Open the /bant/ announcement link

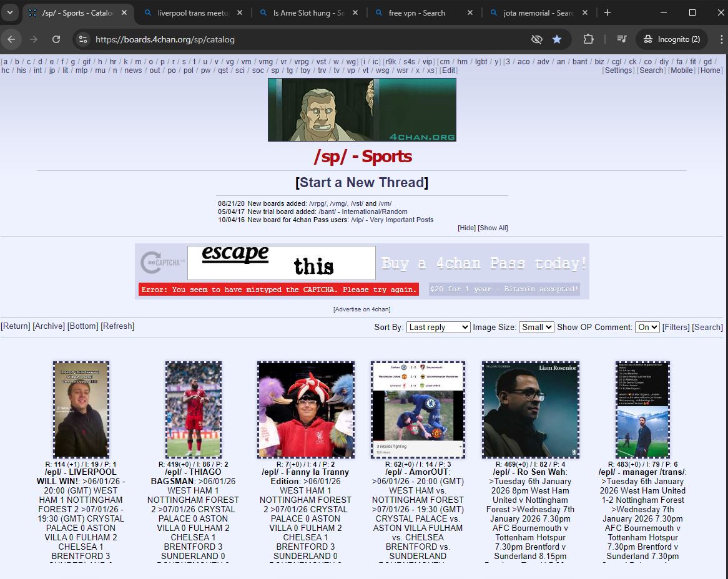click(363, 212)
